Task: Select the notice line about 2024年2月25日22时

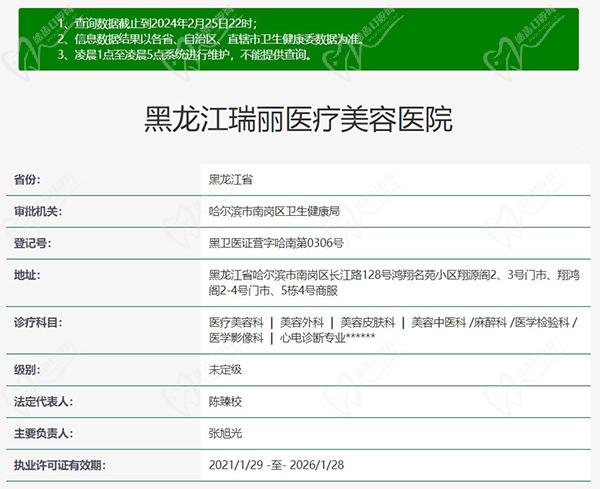Action: [x=158, y=23]
